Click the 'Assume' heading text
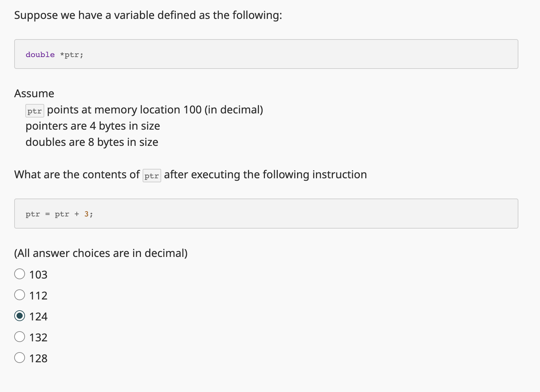Viewport: 540px width, 392px height. pyautogui.click(x=34, y=94)
